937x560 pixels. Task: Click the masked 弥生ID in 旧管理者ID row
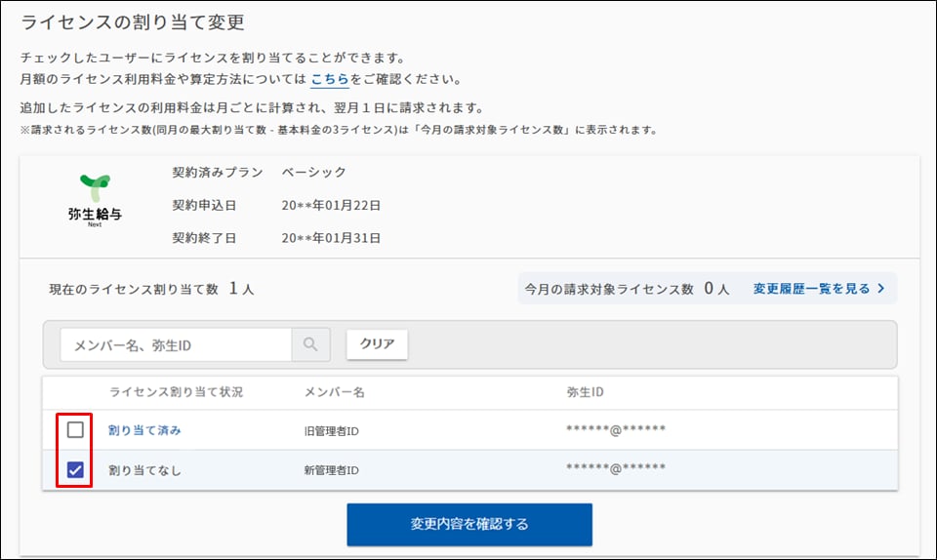616,429
